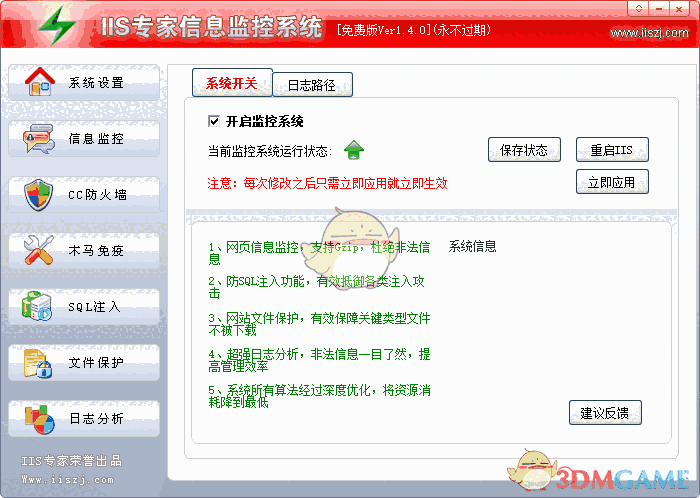Click the SQL注入 sidebar label
The width and height of the screenshot is (700, 498).
pyautogui.click(x=94, y=307)
